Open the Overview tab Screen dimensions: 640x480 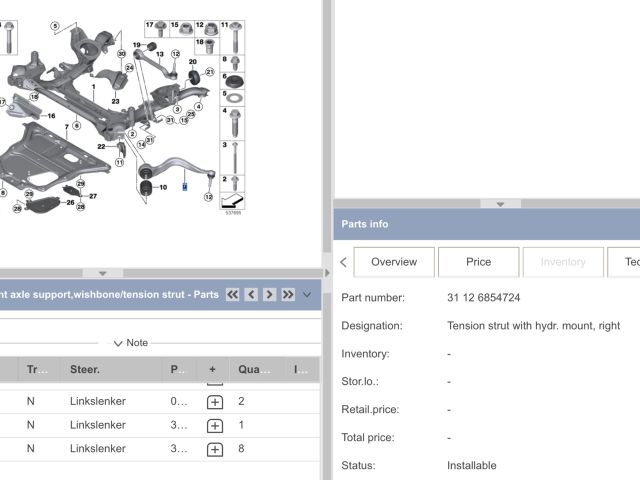click(x=393, y=262)
